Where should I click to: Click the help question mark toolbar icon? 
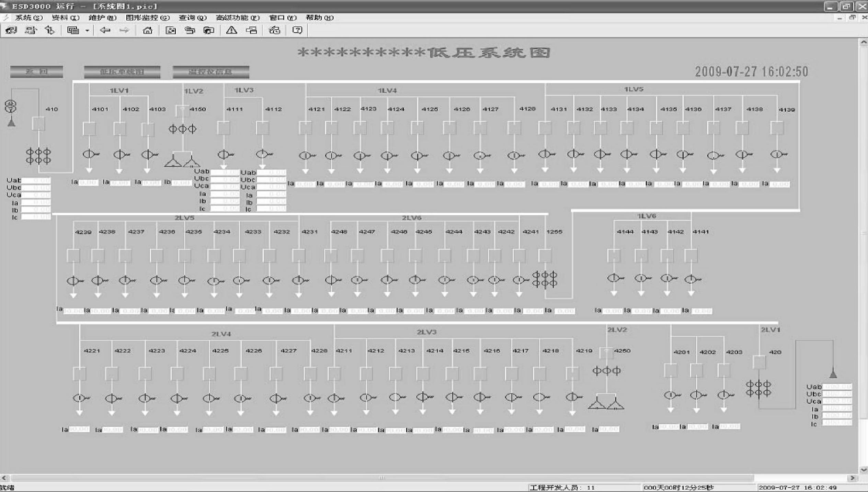click(297, 30)
